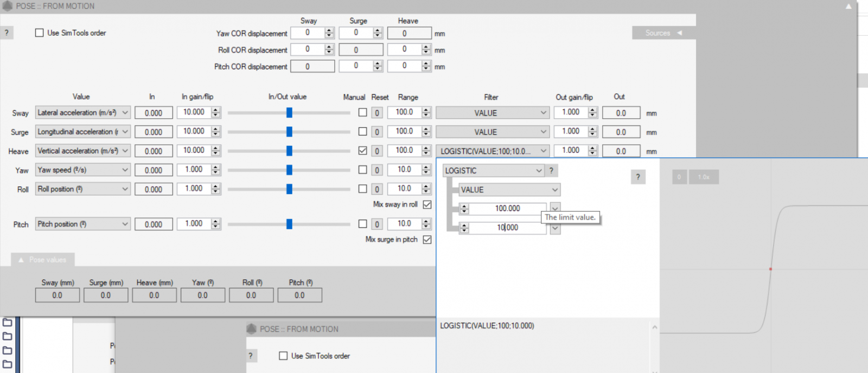The width and height of the screenshot is (868, 373).
Task: Toggle the Sway manual checkbox
Action: (x=363, y=112)
